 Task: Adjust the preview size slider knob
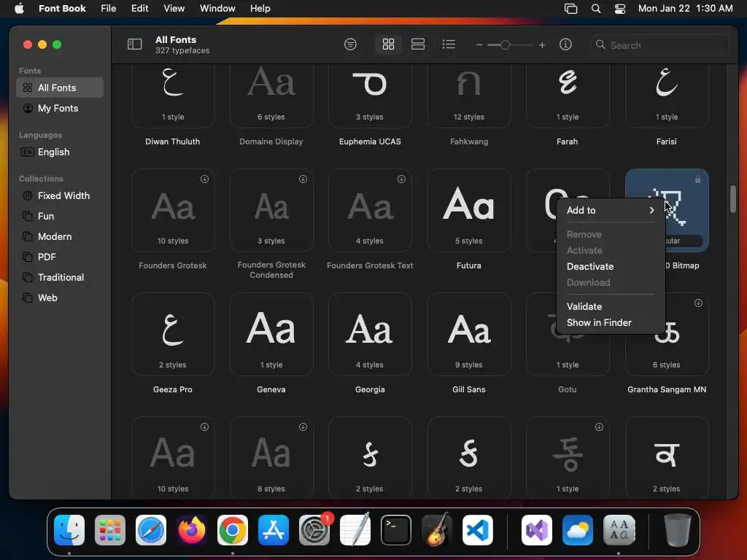tap(505, 45)
